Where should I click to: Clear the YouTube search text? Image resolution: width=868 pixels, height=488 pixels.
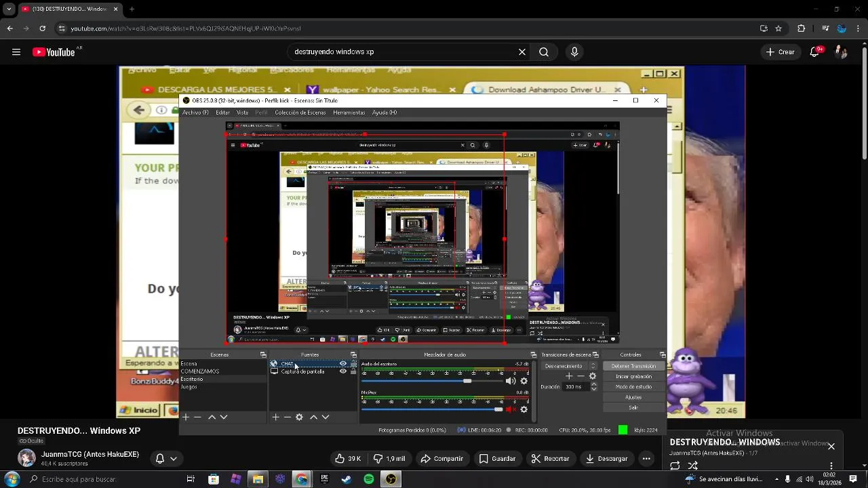522,52
